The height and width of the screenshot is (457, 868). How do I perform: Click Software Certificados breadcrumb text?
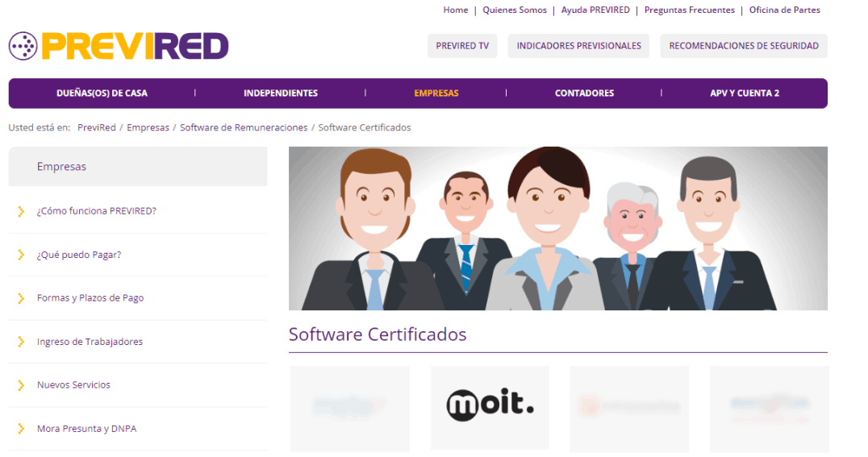click(365, 127)
